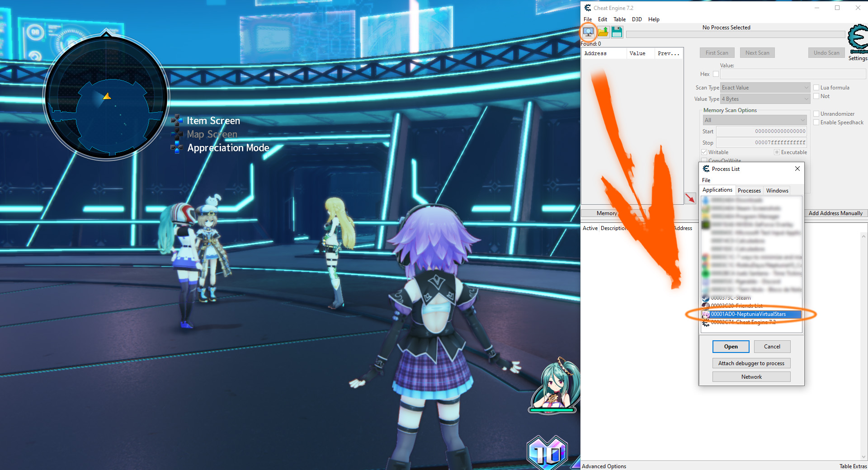This screenshot has height=470, width=868.
Task: Check Enable Speedhack
Action: click(816, 122)
